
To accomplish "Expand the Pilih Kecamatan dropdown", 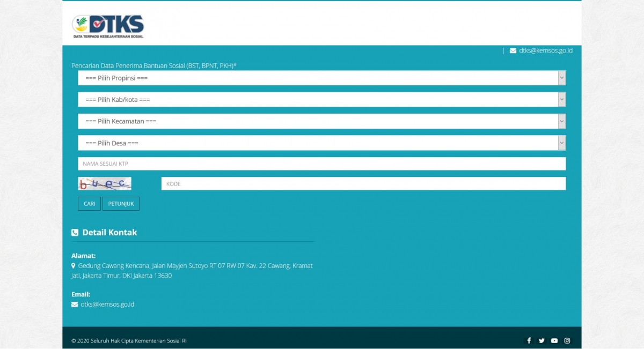I will 321,121.
